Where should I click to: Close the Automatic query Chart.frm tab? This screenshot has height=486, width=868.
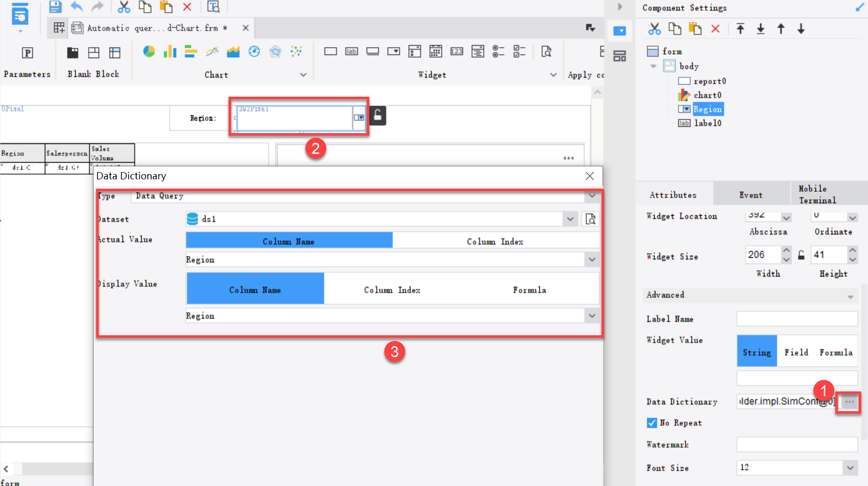(246, 28)
